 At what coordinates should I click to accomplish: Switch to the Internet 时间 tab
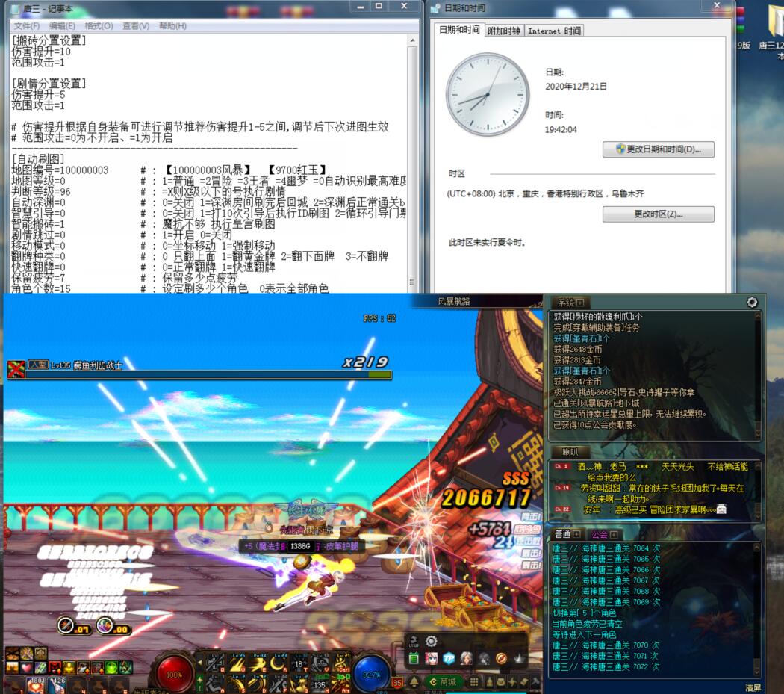(x=555, y=31)
